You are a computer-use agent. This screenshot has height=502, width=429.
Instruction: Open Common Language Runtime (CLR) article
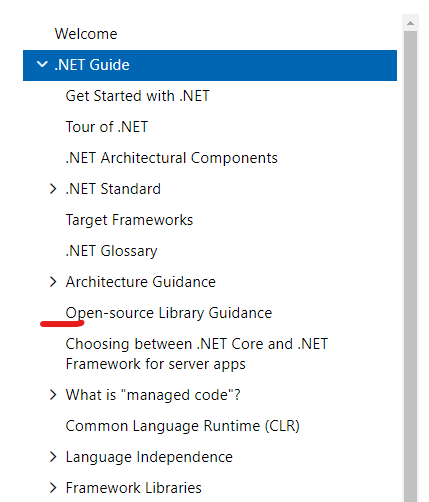point(183,426)
